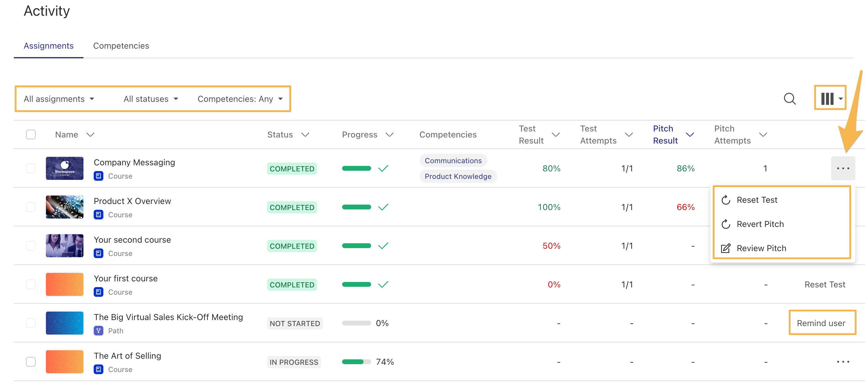Open the column settings icon
This screenshot has height=382, width=868.
(x=830, y=99)
